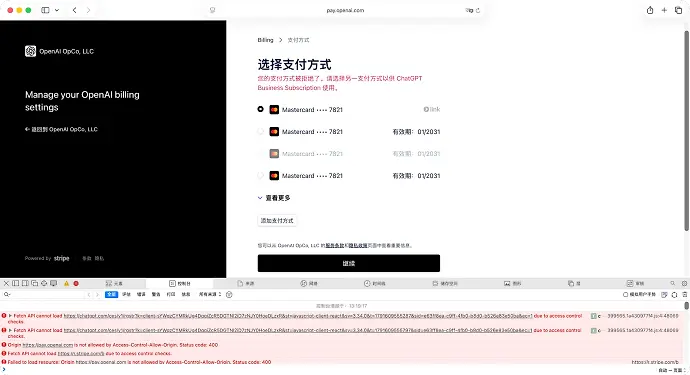This screenshot has height=375, width=690.
Task: Click the page vertical scrollbar
Action: [686, 130]
